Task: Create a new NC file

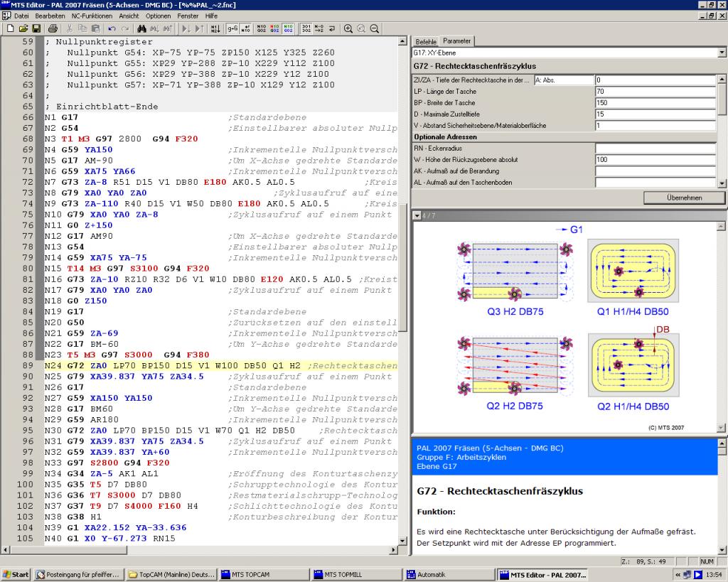Action: [10, 28]
